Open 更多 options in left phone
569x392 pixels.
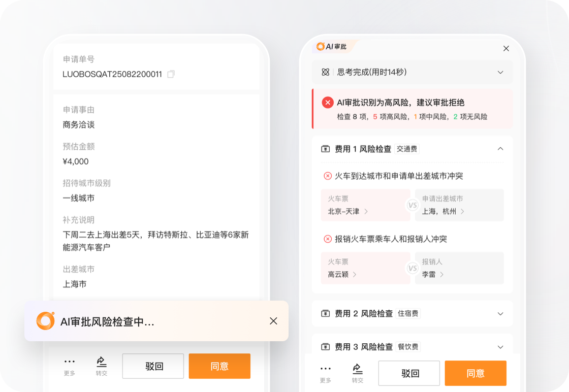[70, 366]
